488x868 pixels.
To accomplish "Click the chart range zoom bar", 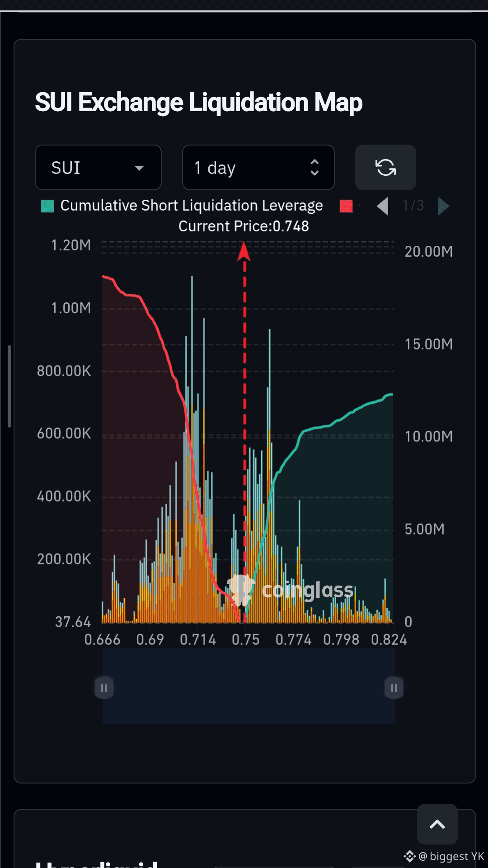I will pos(249,686).
